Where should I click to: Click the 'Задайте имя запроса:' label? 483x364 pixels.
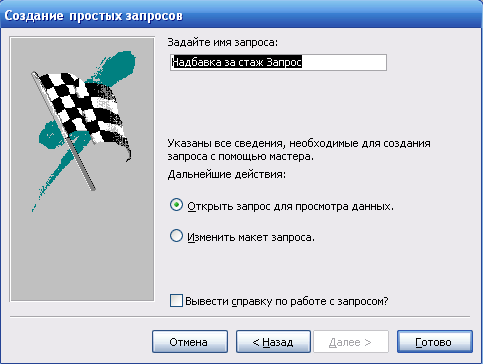point(222,43)
